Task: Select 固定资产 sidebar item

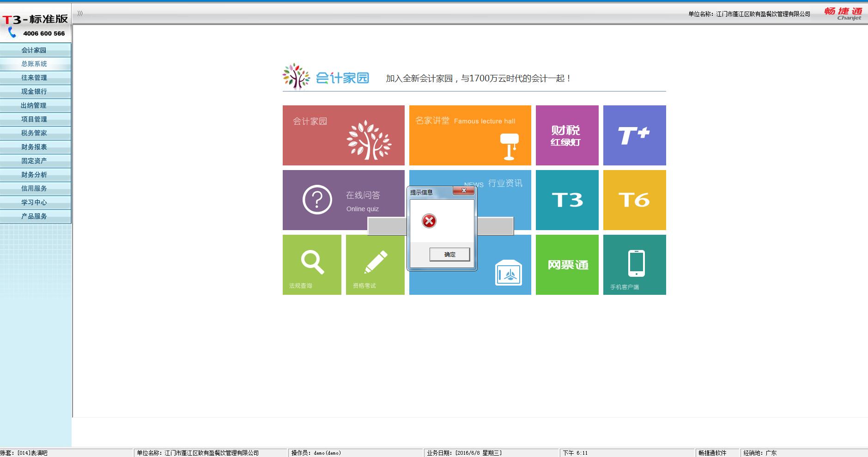Action: point(34,161)
